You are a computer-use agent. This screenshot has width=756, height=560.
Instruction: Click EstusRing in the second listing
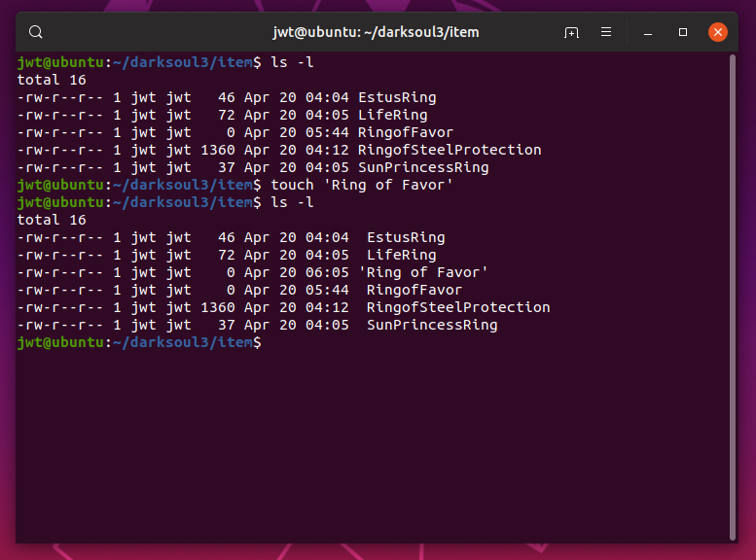[x=406, y=237]
